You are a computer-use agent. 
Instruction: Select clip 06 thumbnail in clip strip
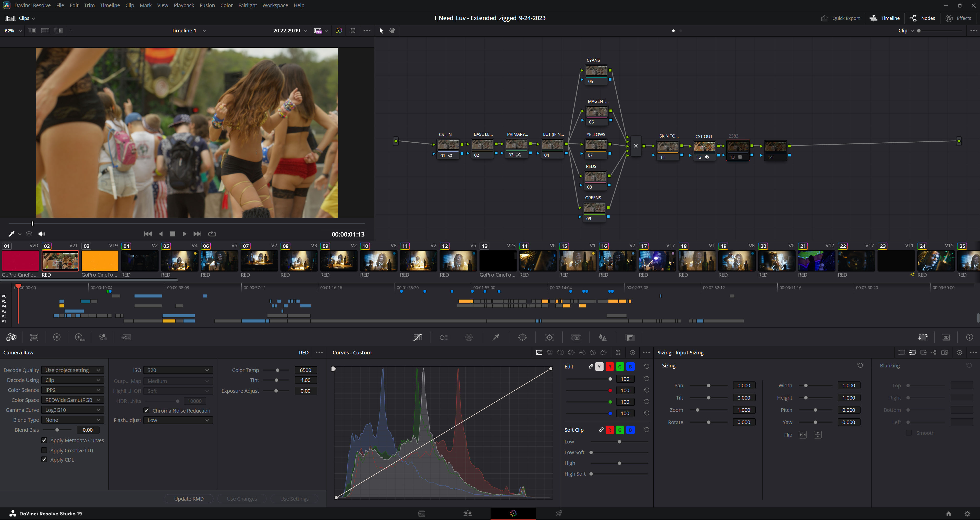click(219, 261)
